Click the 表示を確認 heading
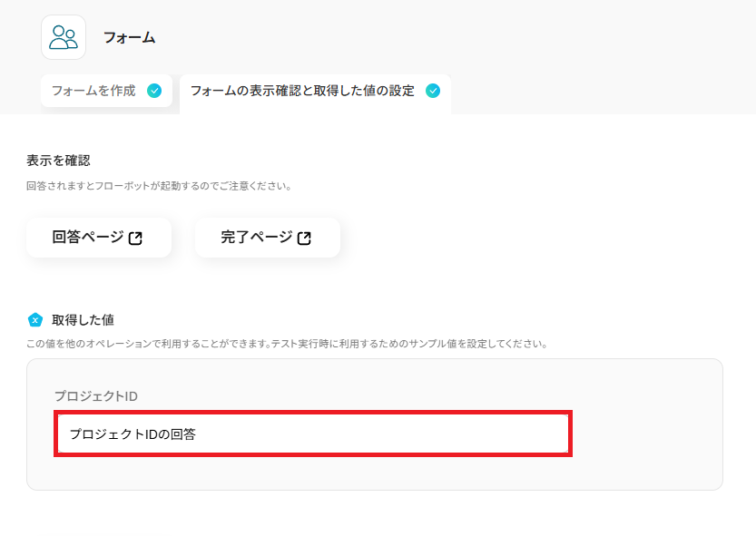 [x=58, y=160]
